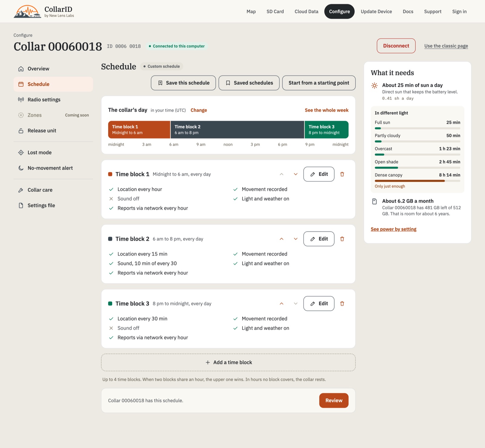The width and height of the screenshot is (485, 448).
Task: Open Lost mode section
Action: click(53, 152)
